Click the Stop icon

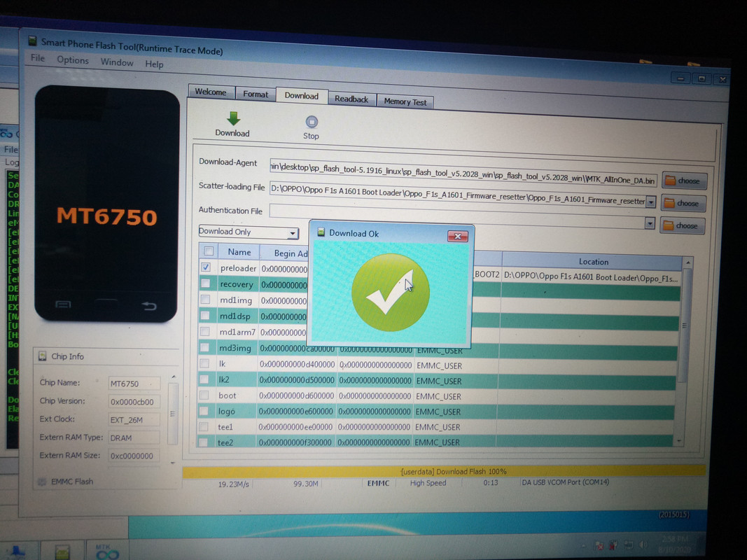pos(312,122)
